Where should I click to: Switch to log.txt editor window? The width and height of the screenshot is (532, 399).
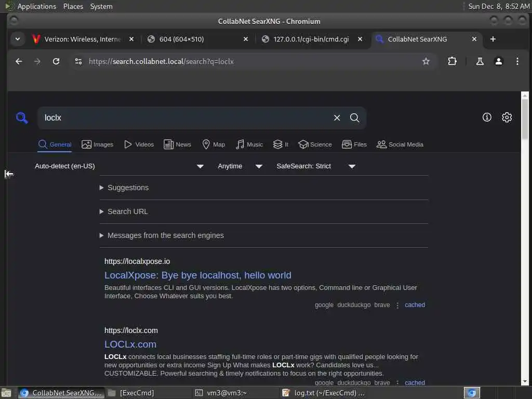323,393
